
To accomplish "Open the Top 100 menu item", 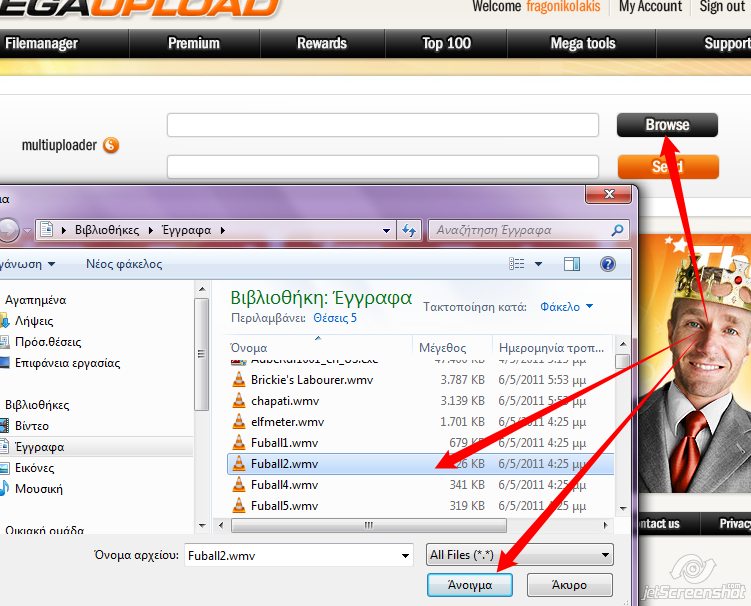I will coord(446,44).
